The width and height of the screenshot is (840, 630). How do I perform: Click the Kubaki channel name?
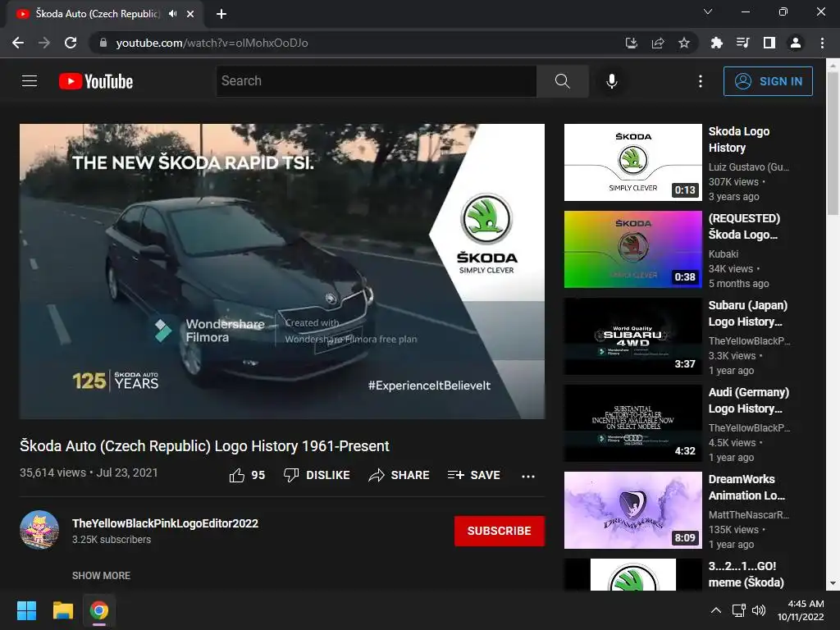coord(724,254)
